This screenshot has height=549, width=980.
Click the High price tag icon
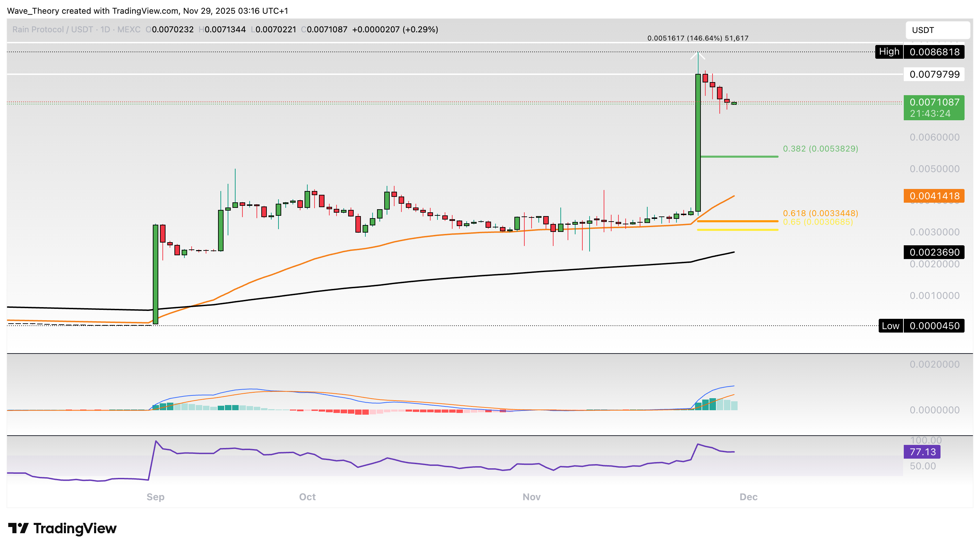pos(889,52)
